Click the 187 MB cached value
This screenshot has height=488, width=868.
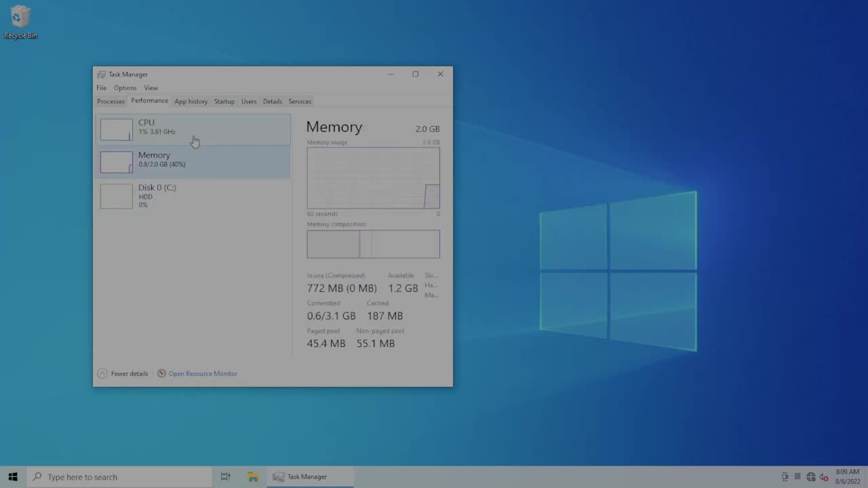click(x=384, y=316)
